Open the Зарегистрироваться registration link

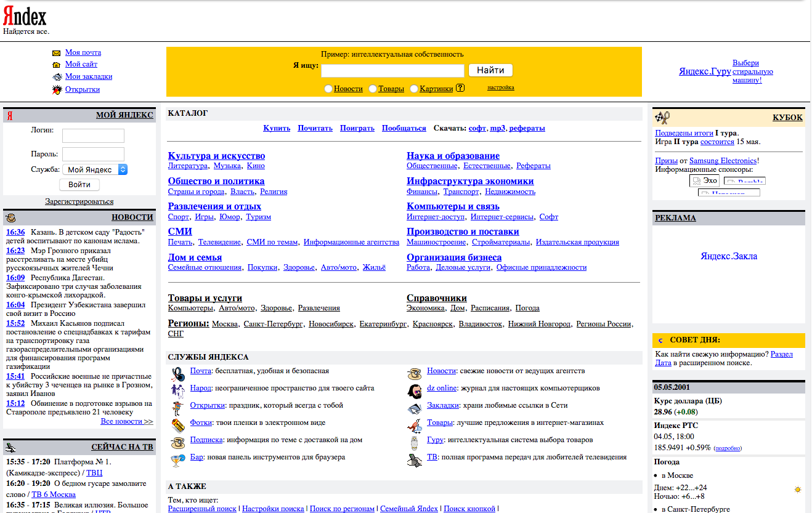coord(79,201)
